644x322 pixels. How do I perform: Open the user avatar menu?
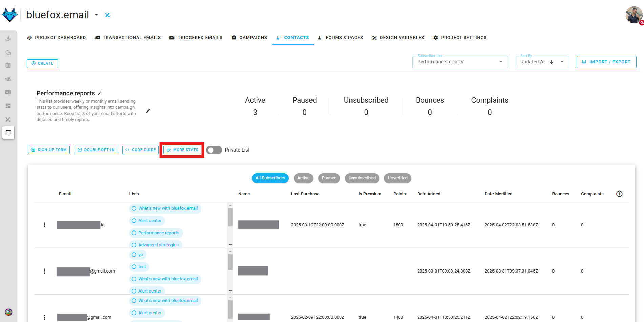(x=634, y=15)
